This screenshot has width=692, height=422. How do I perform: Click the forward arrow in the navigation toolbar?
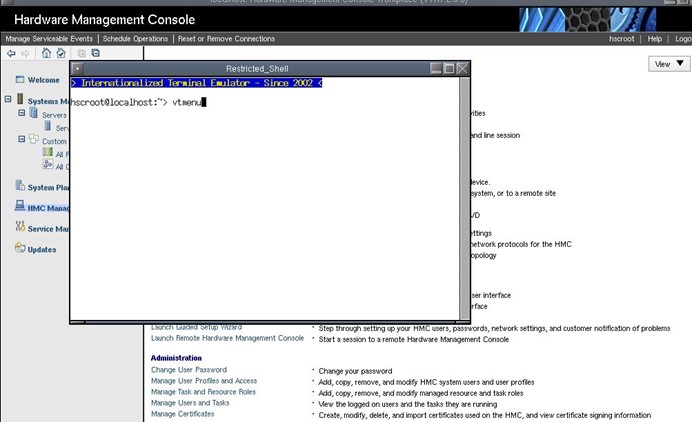click(x=25, y=53)
